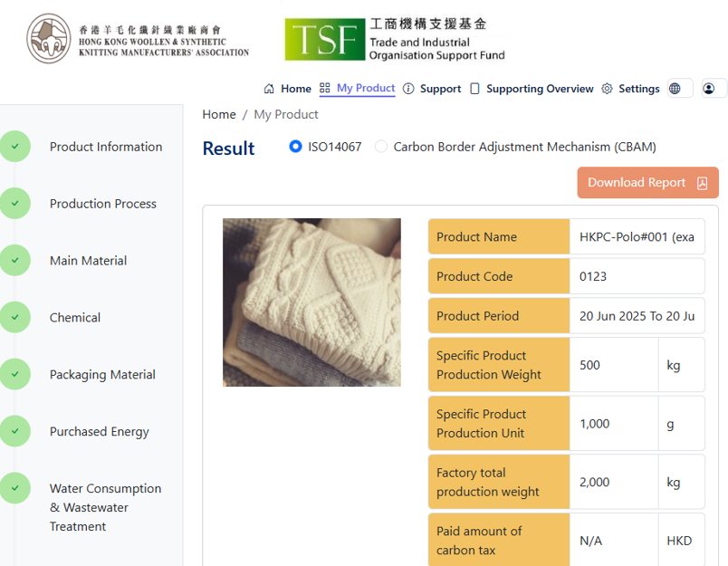728x566 pixels.
Task: Select the ISO14067 radio button
Action: (x=295, y=147)
